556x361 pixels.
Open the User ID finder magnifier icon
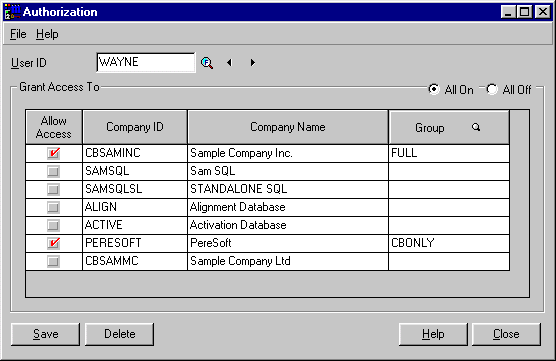pyautogui.click(x=207, y=63)
